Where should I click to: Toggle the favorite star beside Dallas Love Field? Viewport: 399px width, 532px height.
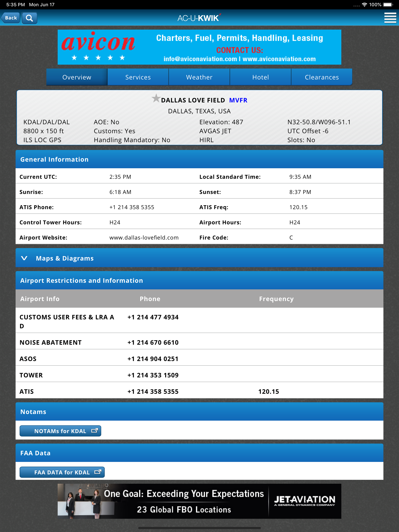156,98
